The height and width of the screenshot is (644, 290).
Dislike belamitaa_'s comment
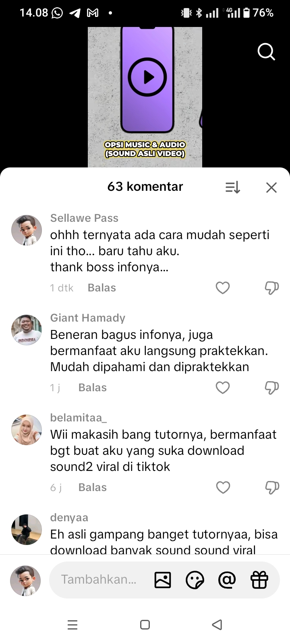[272, 487]
